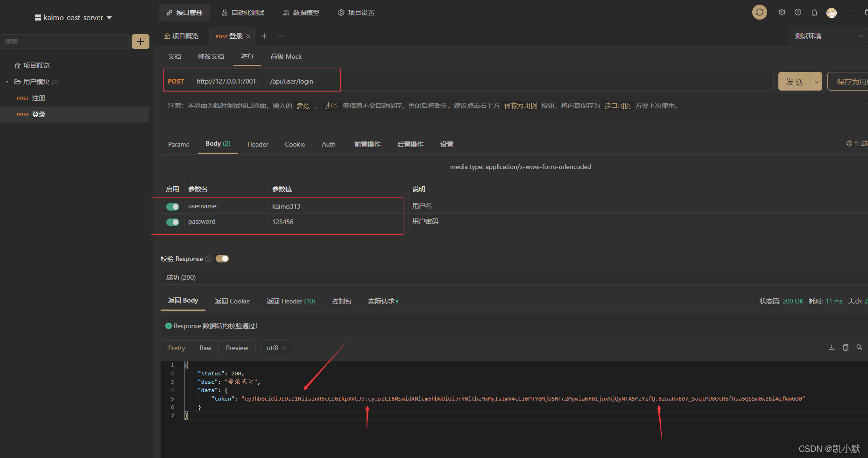The height and width of the screenshot is (458, 868).
Task: Disable the password parameter
Action: pyautogui.click(x=172, y=222)
